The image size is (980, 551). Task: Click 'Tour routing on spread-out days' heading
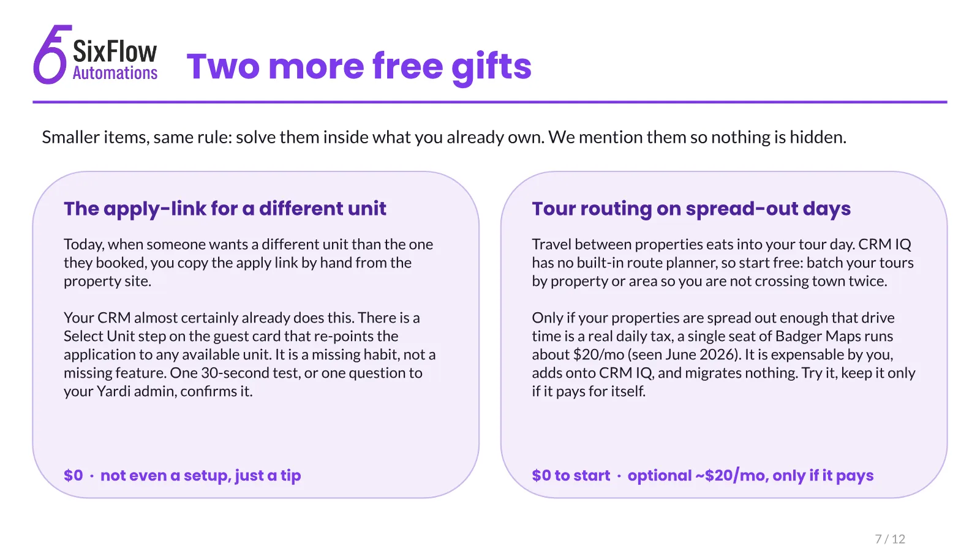(692, 209)
